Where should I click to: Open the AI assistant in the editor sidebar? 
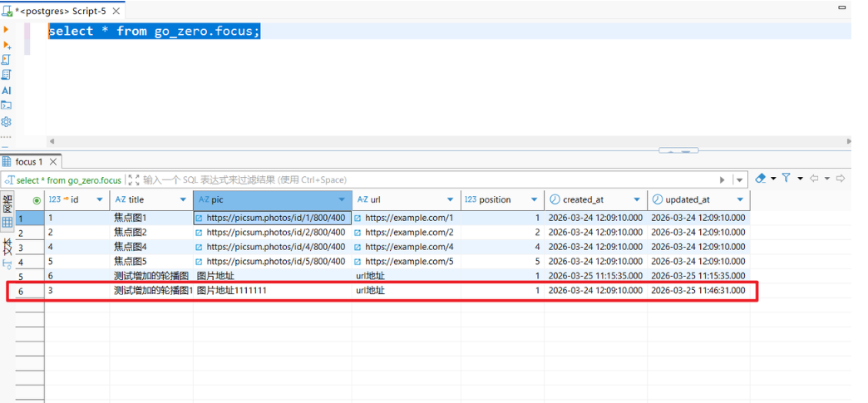coord(7,91)
